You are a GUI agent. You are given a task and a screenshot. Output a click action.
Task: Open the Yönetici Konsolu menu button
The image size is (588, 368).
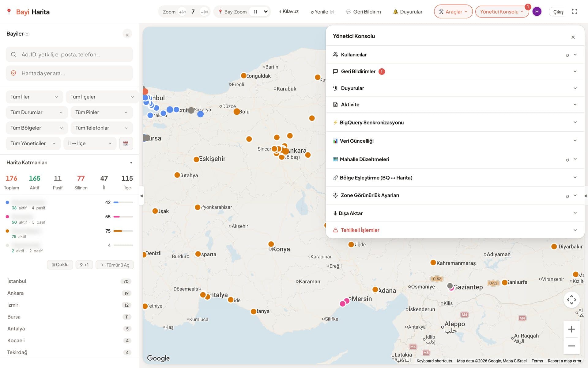coord(502,12)
